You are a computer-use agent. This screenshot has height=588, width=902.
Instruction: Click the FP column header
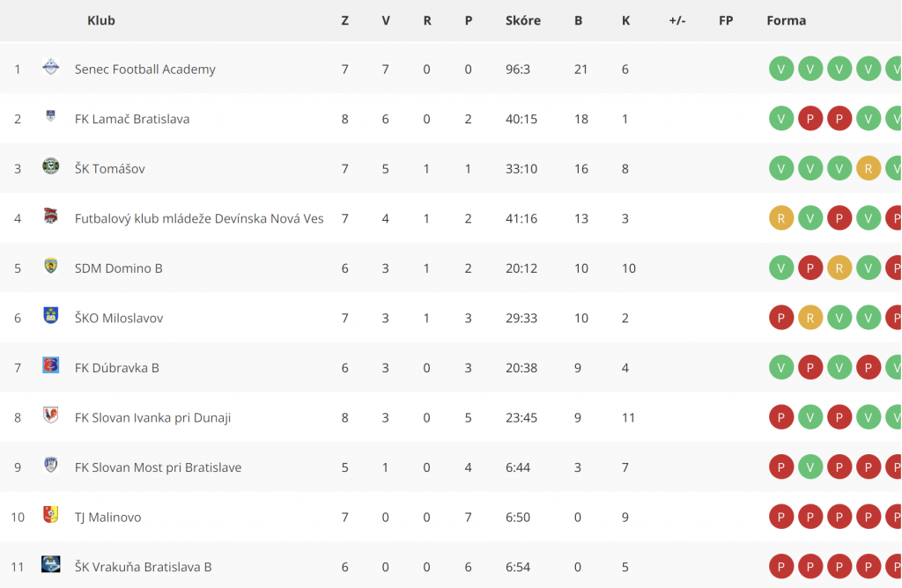(x=726, y=21)
